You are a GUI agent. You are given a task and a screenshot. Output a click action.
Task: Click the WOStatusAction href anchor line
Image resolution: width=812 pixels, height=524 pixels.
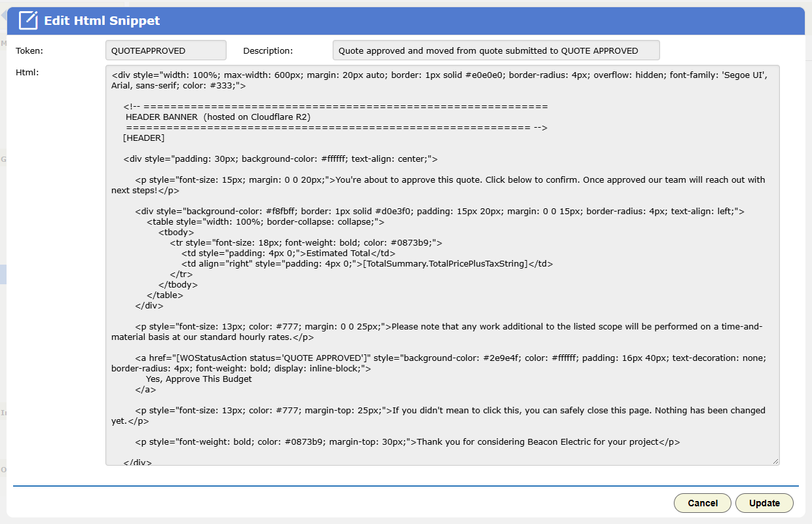(x=439, y=363)
